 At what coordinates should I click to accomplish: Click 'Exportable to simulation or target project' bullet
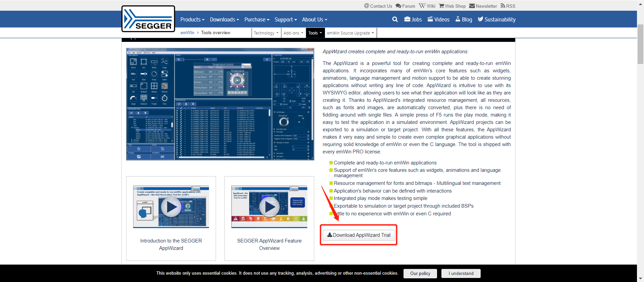point(404,206)
